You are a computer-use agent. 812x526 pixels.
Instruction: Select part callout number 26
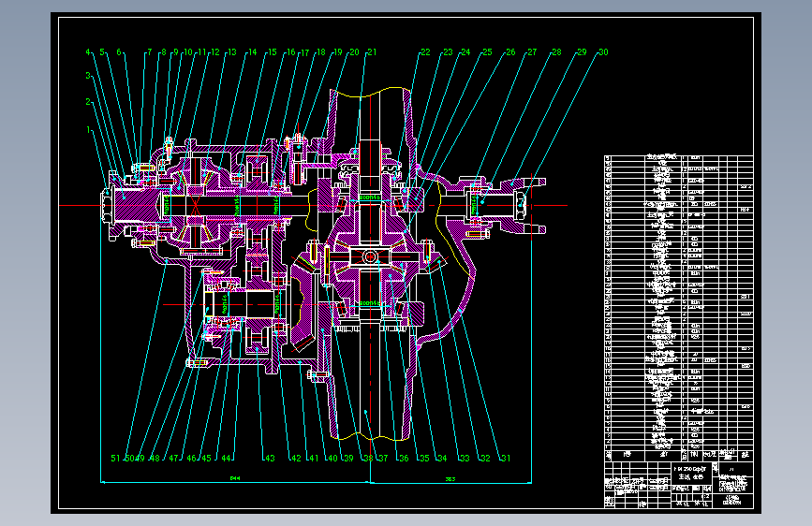click(x=510, y=52)
